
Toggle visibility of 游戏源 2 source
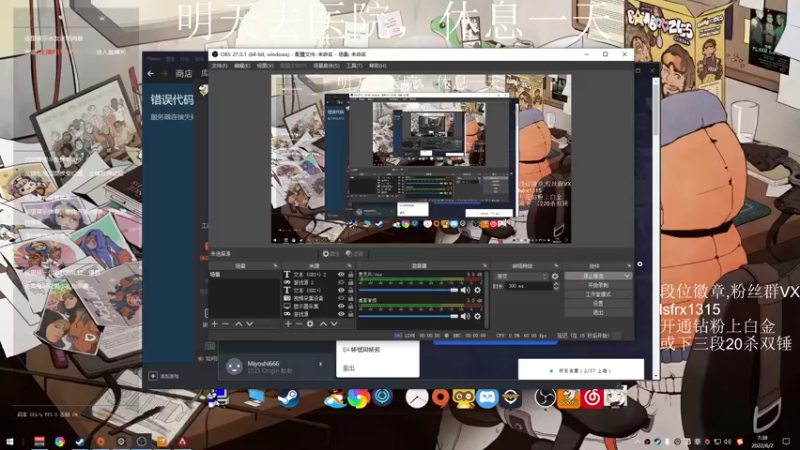tap(341, 282)
